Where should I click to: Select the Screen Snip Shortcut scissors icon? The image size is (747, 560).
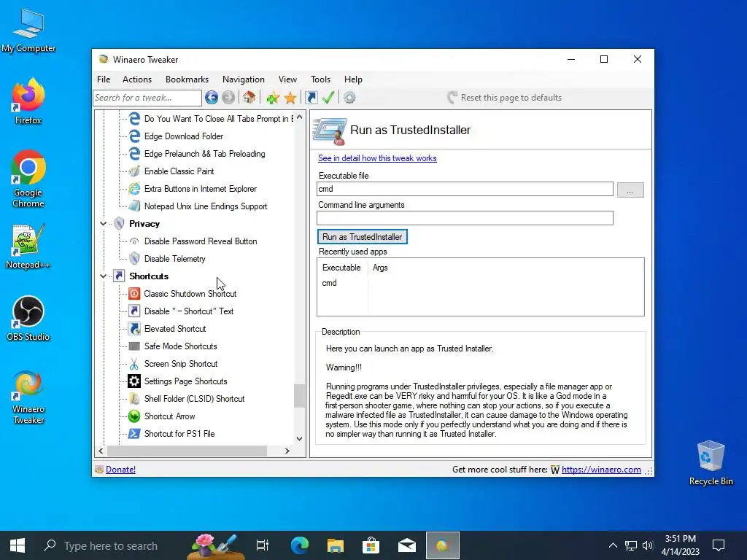[134, 364]
